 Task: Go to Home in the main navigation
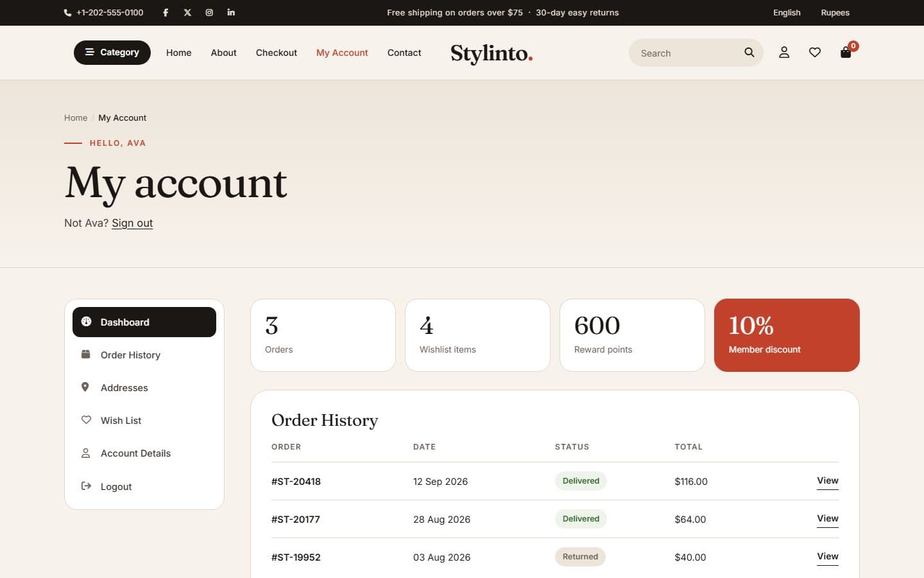point(179,53)
